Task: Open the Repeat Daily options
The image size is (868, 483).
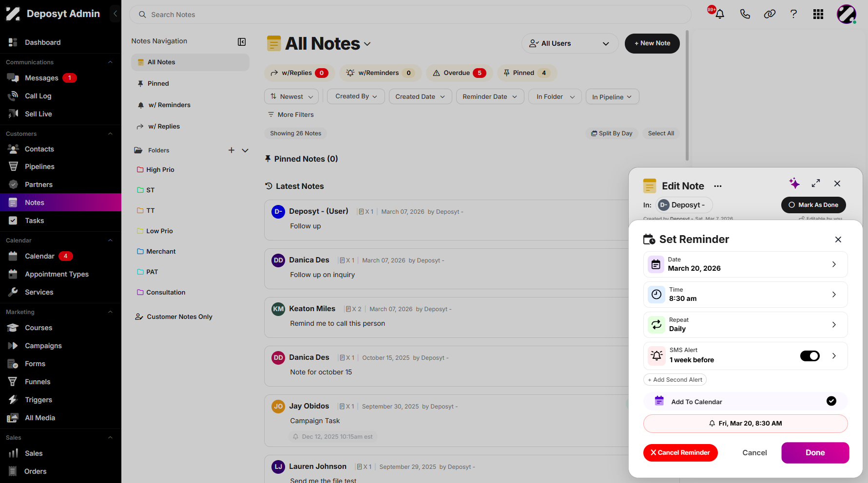Action: pos(745,325)
